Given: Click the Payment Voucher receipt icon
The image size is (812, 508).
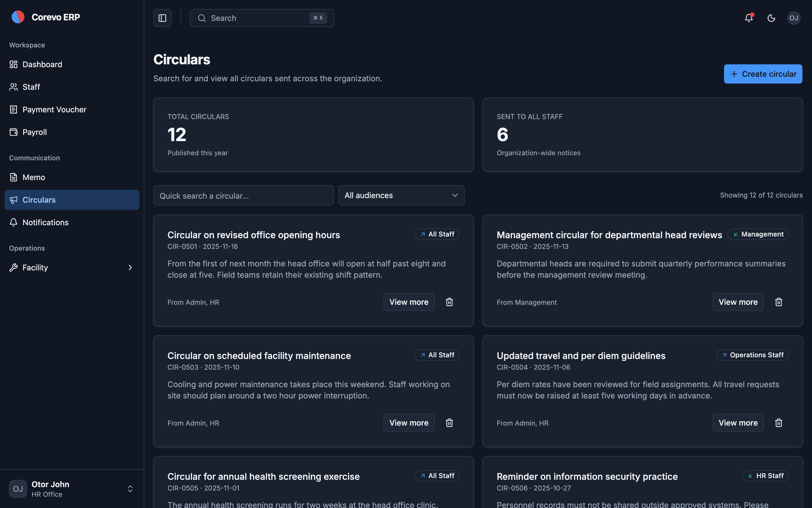Looking at the screenshot, I should pyautogui.click(x=14, y=110).
